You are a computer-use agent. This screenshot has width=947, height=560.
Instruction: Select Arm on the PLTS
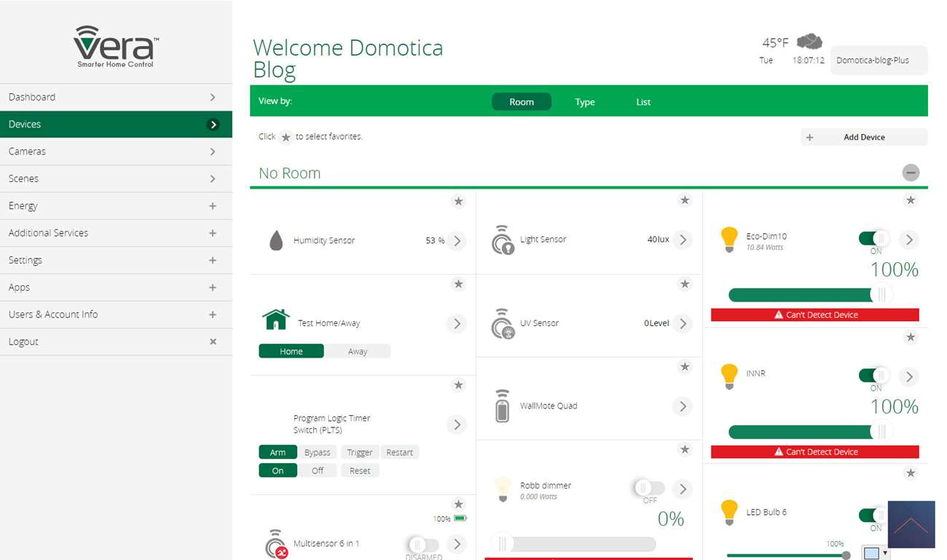point(278,452)
